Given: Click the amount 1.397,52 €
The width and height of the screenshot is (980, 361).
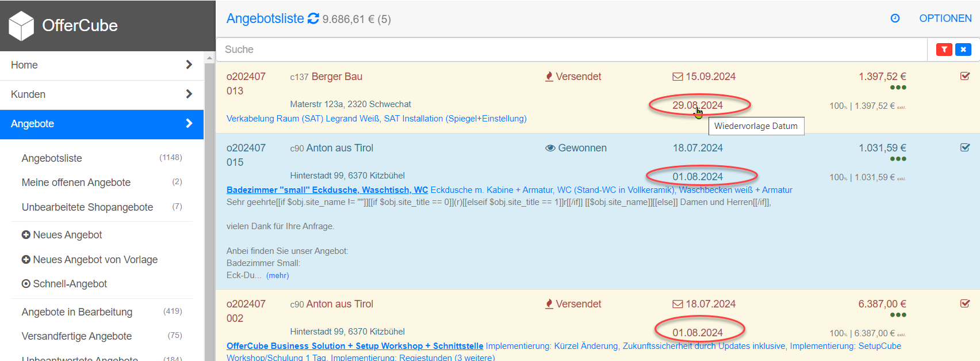Looking at the screenshot, I should coord(882,77).
